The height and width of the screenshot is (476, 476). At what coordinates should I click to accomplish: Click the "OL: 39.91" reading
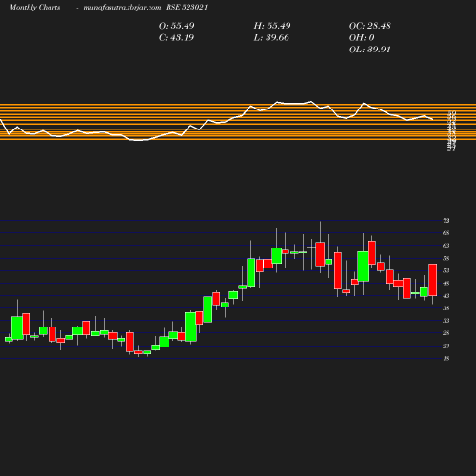[x=370, y=50]
